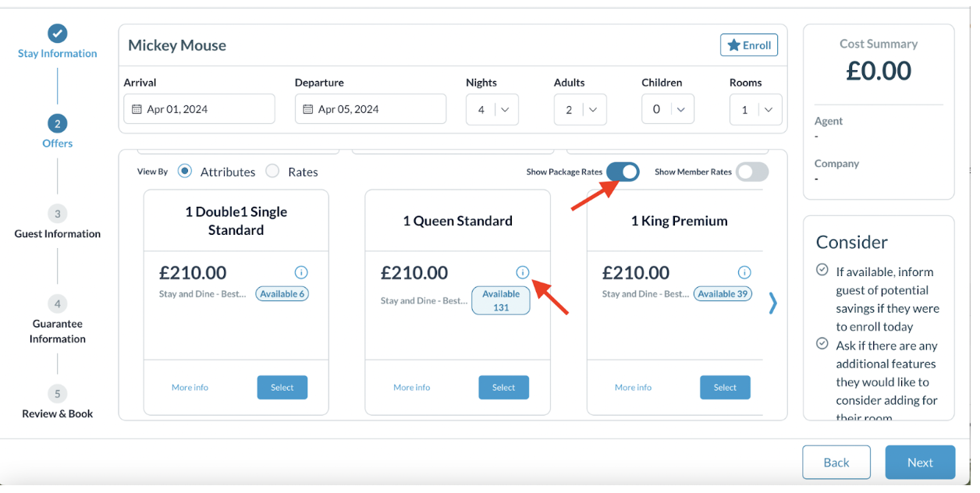Open the Nights dropdown
Viewport: 980px width, 493px height.
coord(492,110)
